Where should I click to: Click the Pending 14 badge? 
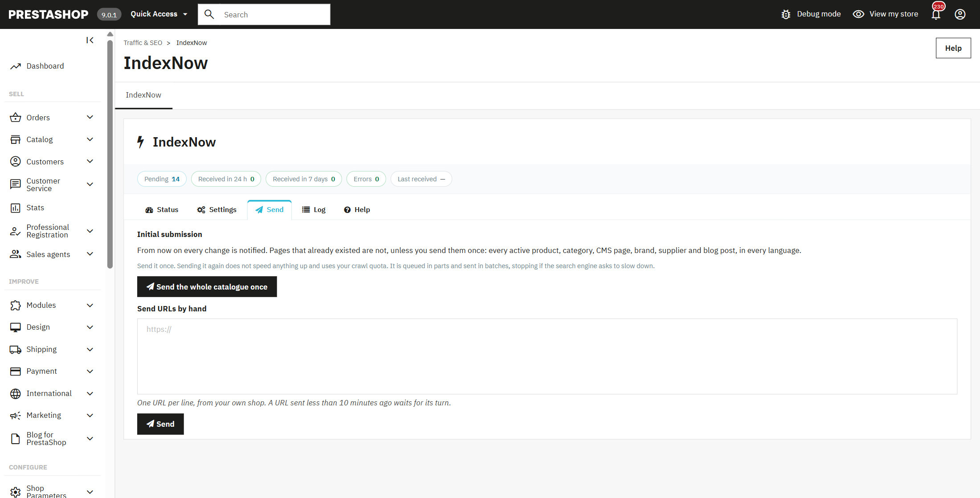point(162,179)
